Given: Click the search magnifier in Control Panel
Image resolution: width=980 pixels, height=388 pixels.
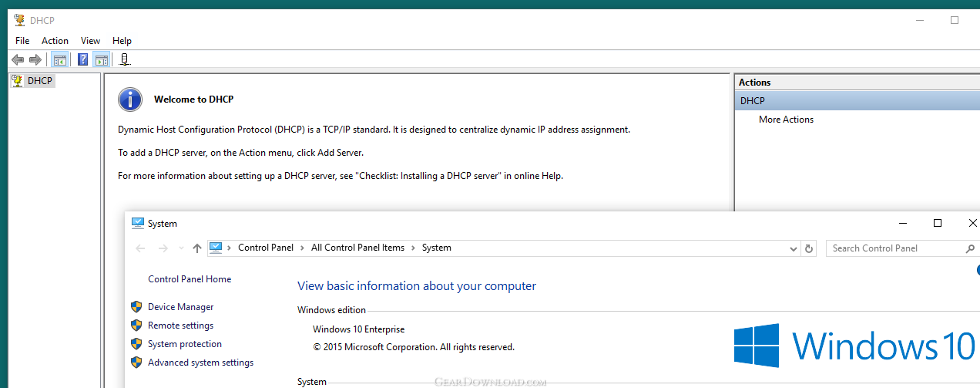Looking at the screenshot, I should pos(970,248).
